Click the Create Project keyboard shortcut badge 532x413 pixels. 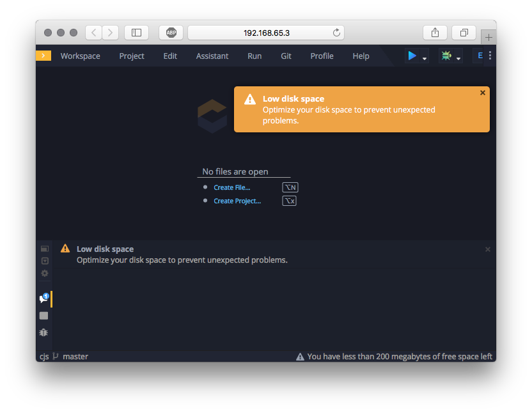click(x=290, y=201)
